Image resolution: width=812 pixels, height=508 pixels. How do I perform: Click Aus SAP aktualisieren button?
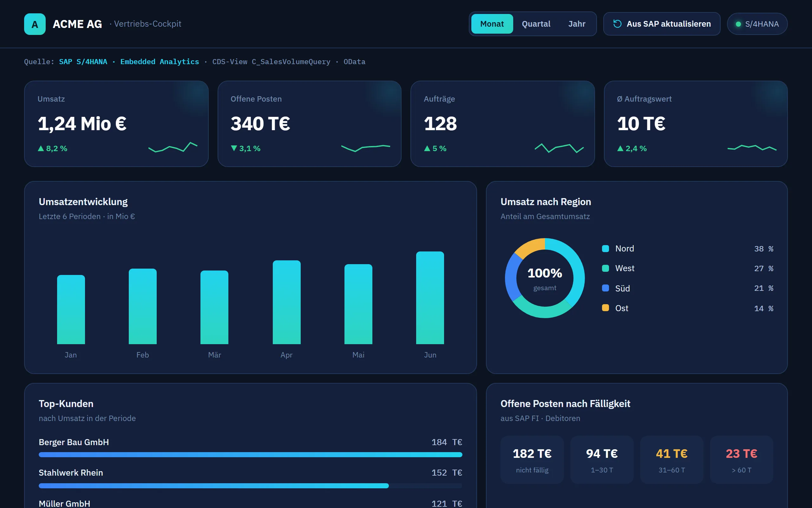(662, 24)
